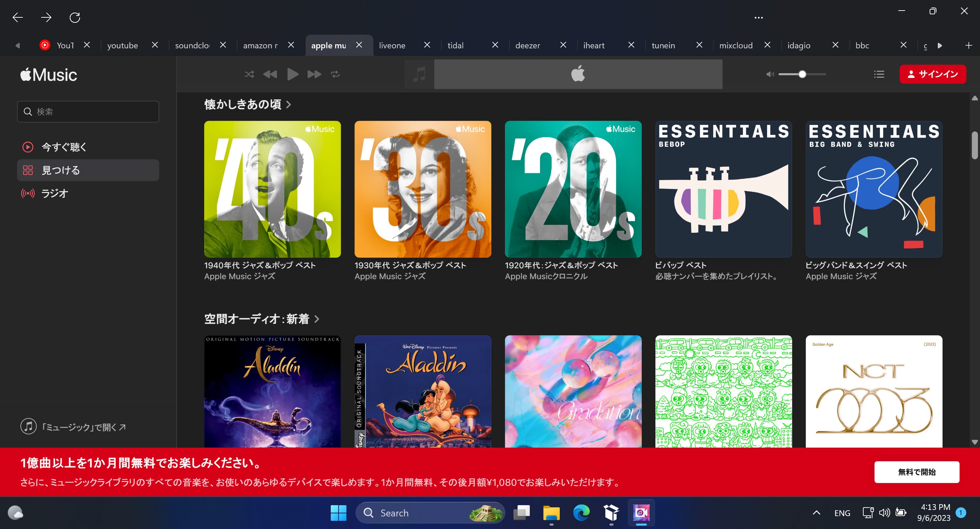Toggle repeat playback mode

[335, 74]
